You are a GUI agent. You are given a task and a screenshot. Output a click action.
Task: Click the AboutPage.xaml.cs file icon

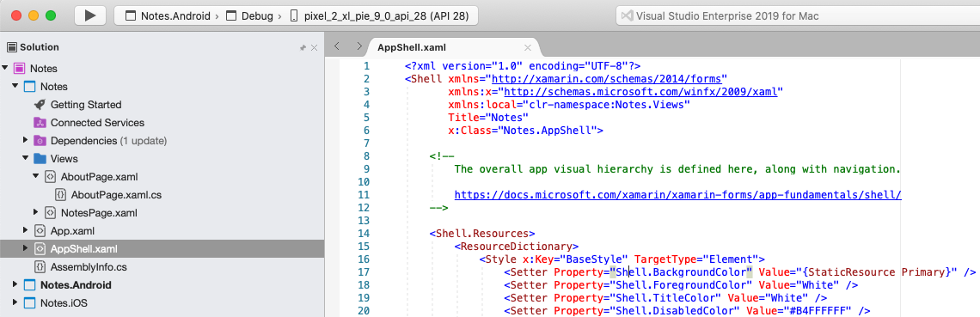[x=61, y=195]
